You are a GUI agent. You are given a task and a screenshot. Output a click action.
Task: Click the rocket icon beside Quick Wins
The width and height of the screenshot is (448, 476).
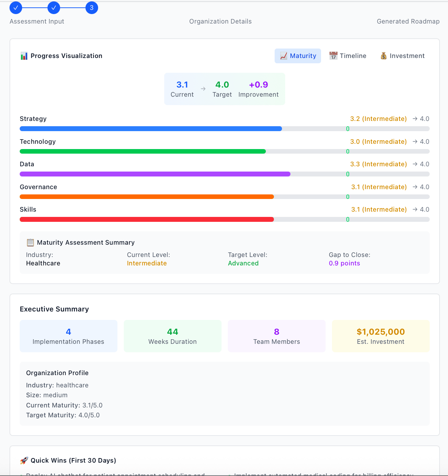(24, 461)
